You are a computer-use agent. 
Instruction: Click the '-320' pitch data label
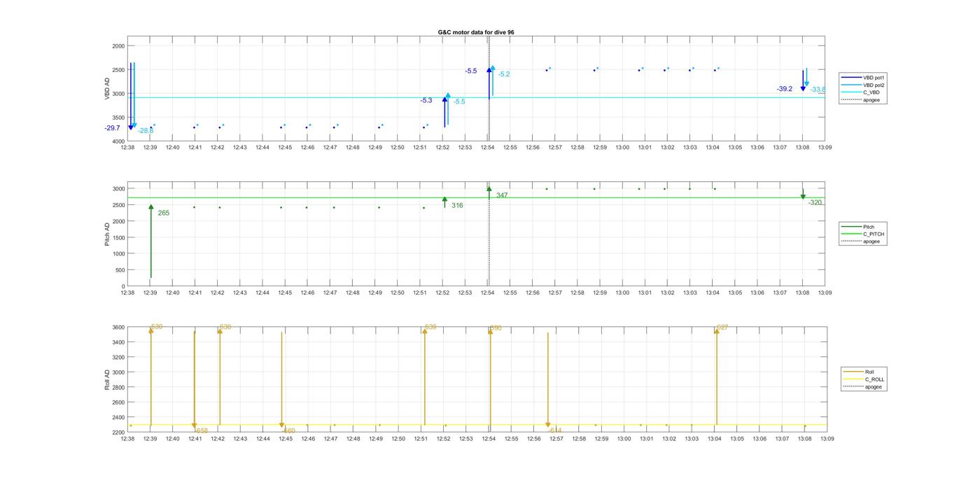815,202
